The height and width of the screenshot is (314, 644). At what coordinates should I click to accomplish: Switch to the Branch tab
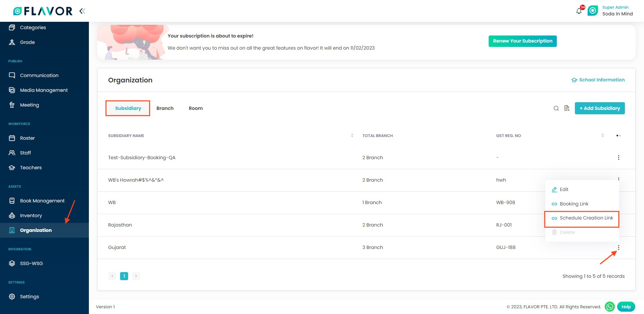tap(165, 108)
